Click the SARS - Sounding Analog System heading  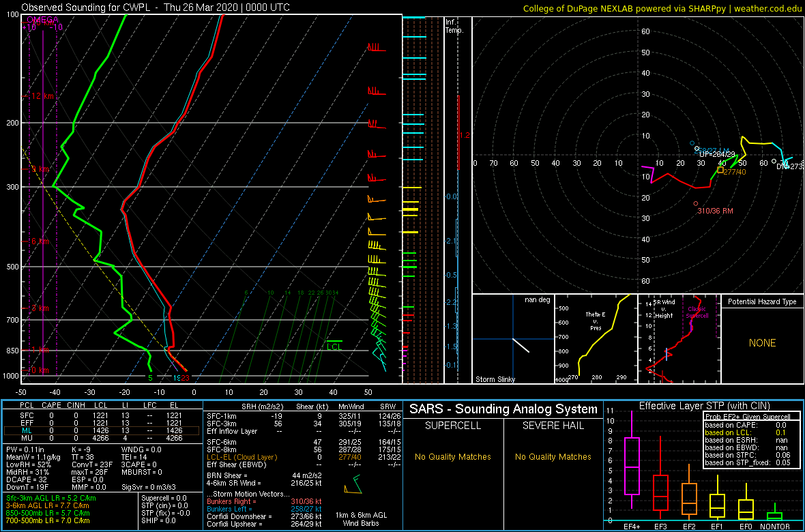click(503, 409)
